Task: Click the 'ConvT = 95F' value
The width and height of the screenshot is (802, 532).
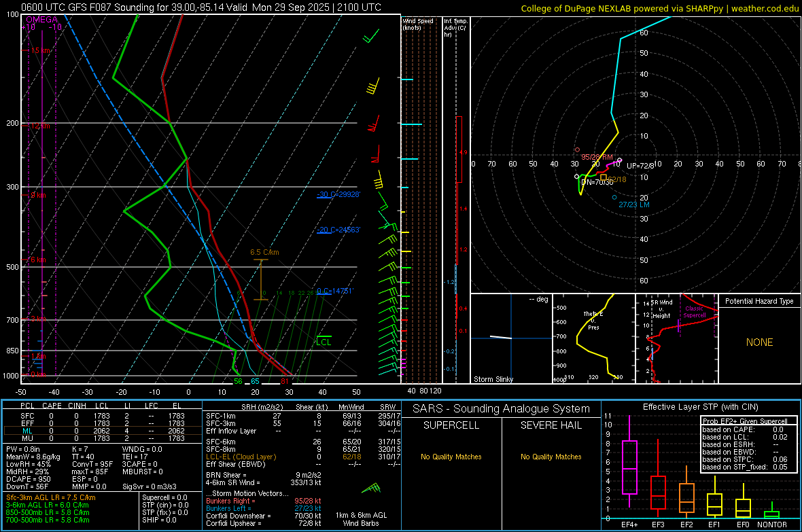Action: click(92, 465)
